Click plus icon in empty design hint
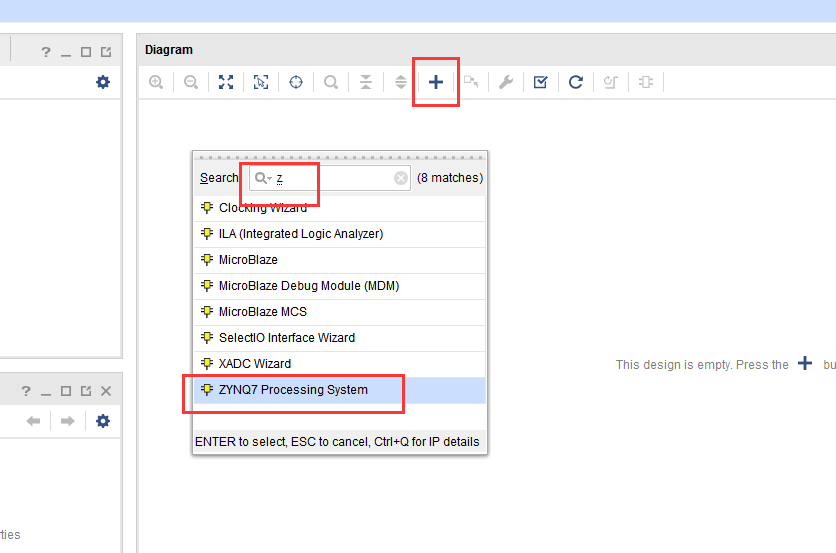 click(805, 364)
